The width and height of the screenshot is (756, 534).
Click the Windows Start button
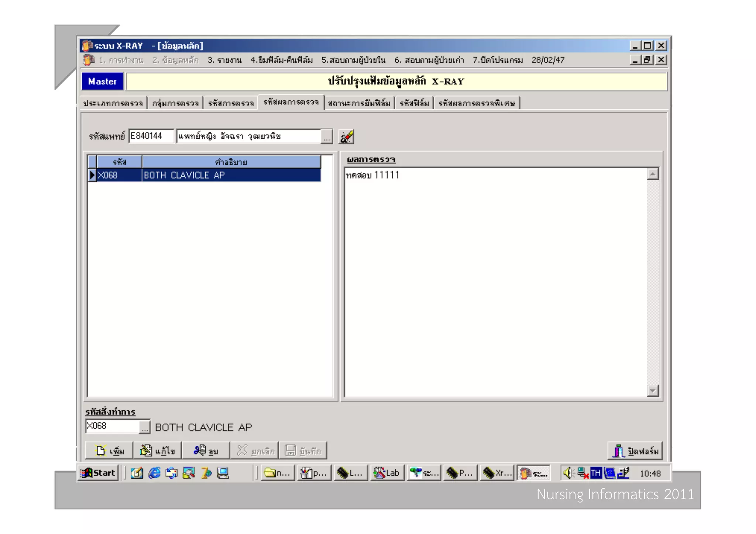[x=99, y=473]
